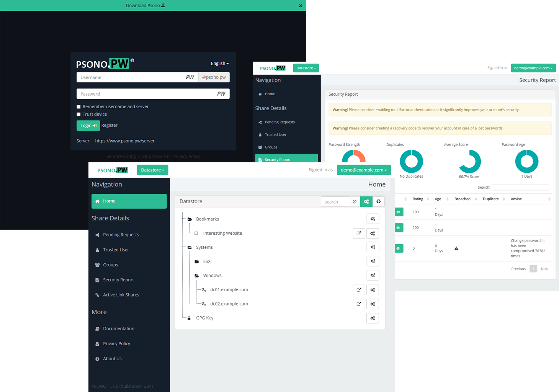The width and height of the screenshot is (559, 392).
Task: Click the green gears icon in Datastore header
Action: click(x=366, y=202)
